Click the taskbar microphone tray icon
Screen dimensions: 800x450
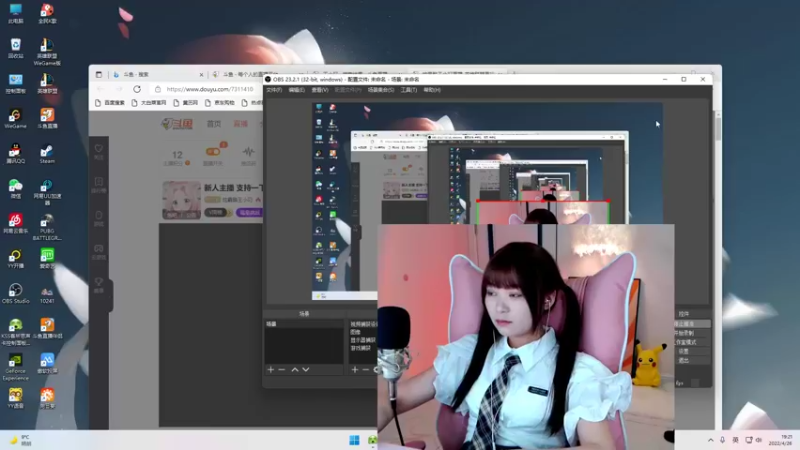[722, 440]
